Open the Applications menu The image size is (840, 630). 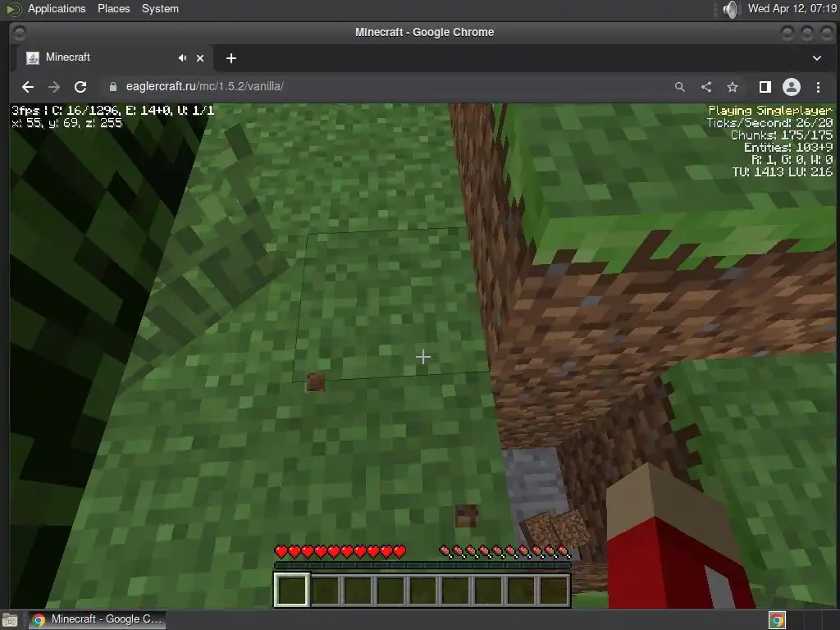[57, 8]
